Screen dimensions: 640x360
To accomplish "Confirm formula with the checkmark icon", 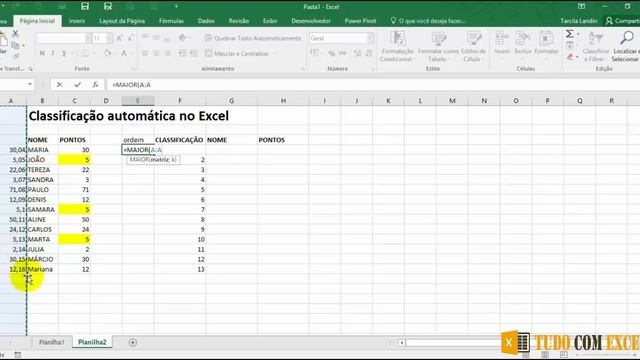I will coord(78,84).
